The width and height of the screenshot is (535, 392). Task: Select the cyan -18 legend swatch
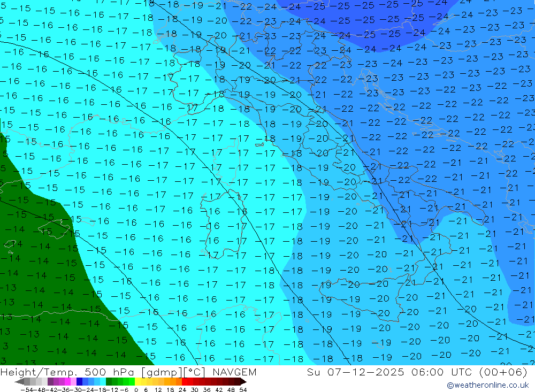tap(103, 382)
